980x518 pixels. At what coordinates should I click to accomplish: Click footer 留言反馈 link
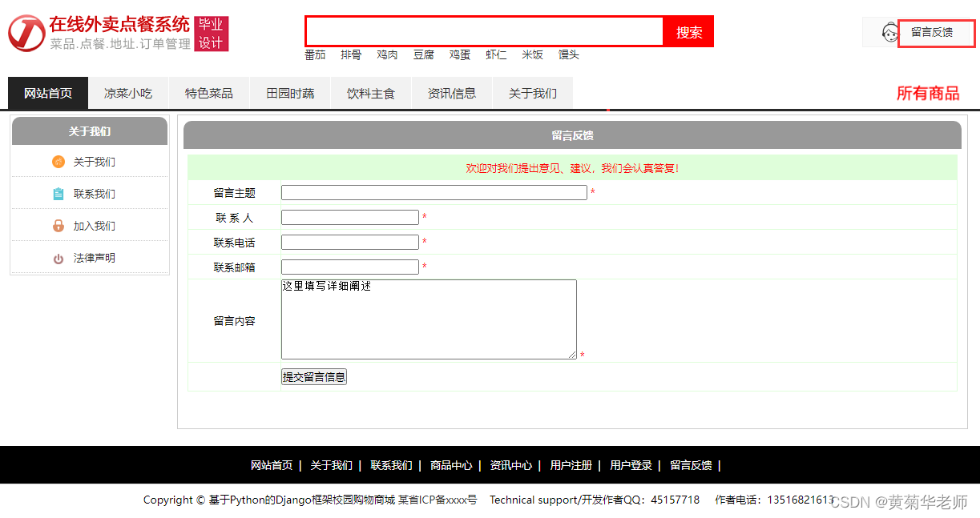(x=691, y=465)
